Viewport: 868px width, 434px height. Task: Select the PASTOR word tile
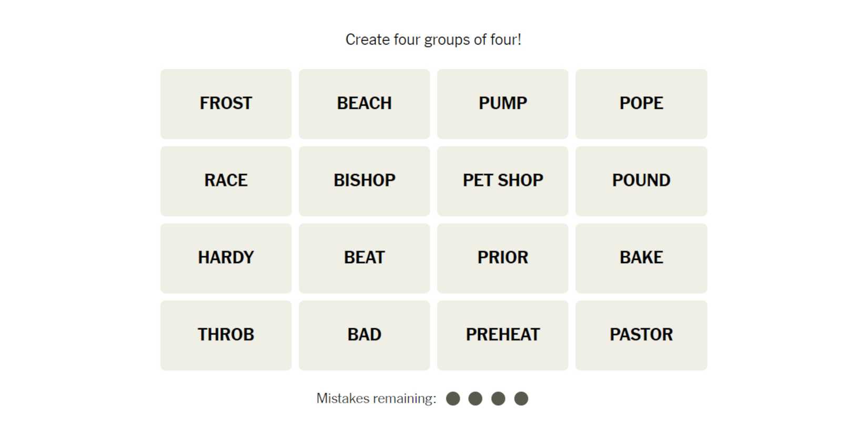pos(641,335)
